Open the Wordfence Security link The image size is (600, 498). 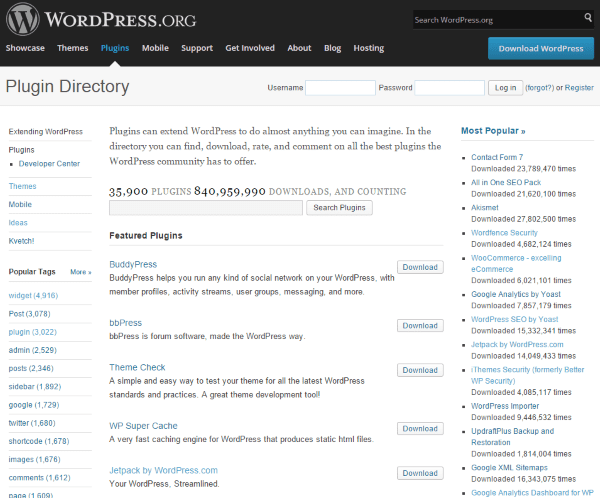[504, 233]
